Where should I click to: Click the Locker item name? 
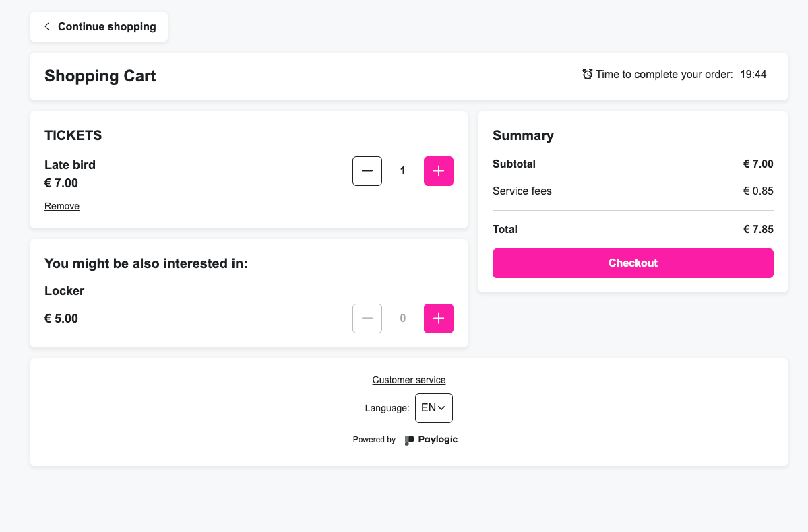(65, 291)
